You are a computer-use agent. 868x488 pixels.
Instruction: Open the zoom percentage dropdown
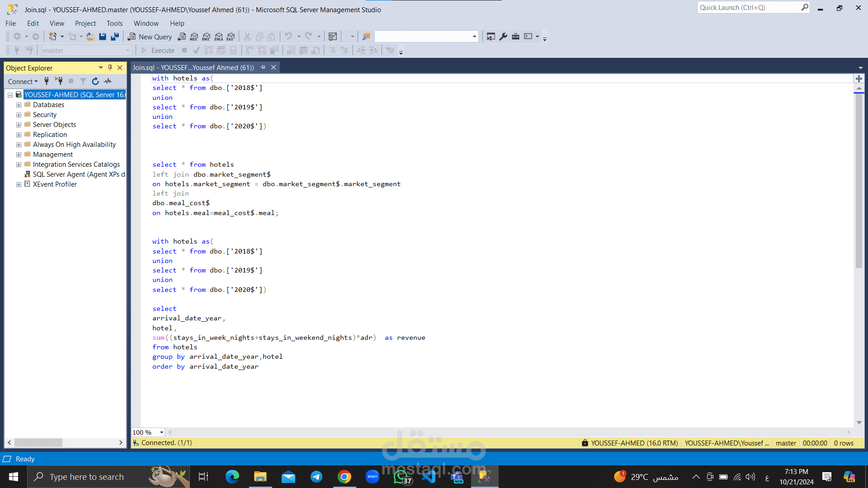click(161, 432)
